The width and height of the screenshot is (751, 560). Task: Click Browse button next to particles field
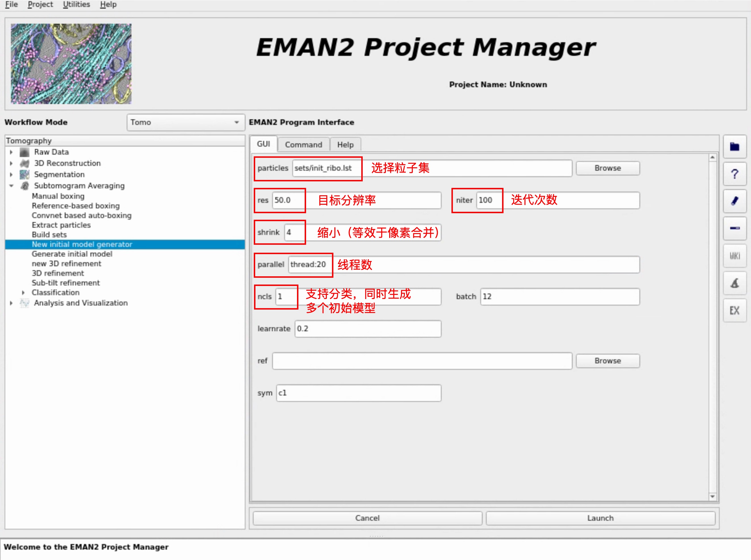tap(608, 168)
